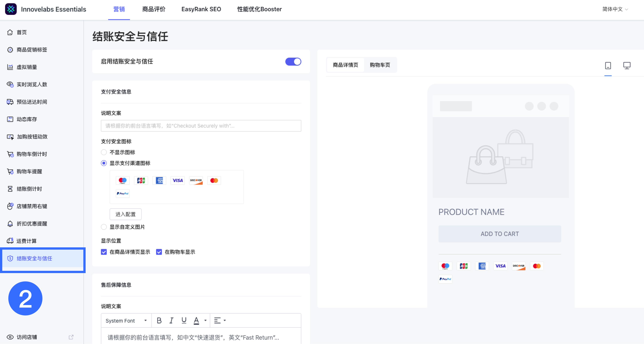The height and width of the screenshot is (344, 644).
Task: Open the 简体中文 language dropdown
Action: tap(615, 9)
